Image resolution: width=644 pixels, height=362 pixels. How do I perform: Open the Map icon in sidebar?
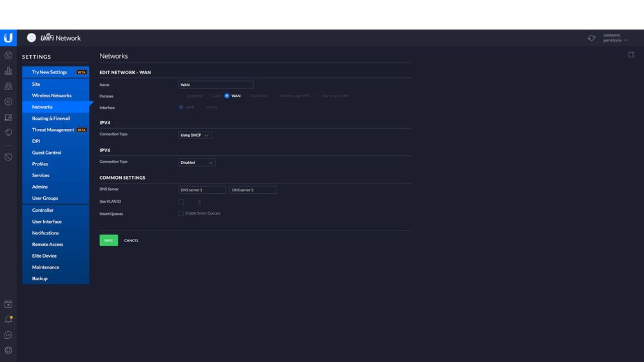click(x=8, y=86)
